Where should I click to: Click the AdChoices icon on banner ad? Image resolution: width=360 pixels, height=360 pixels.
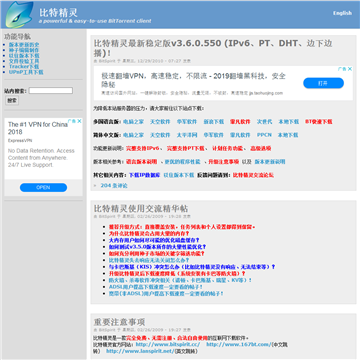[x=342, y=69]
